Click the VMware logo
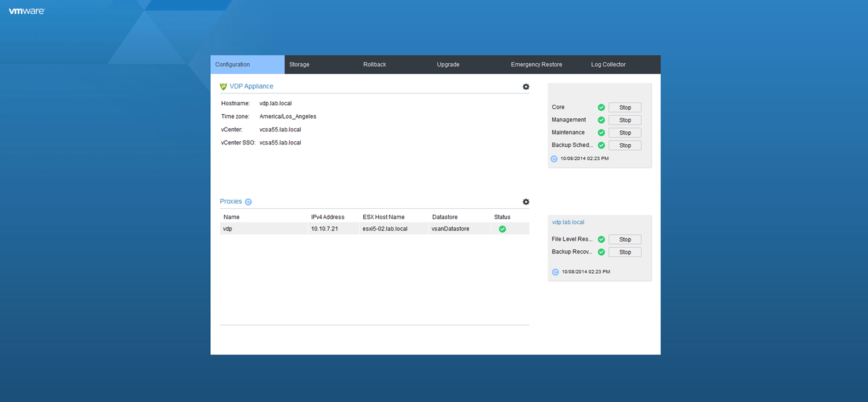The image size is (868, 402). coord(27,11)
